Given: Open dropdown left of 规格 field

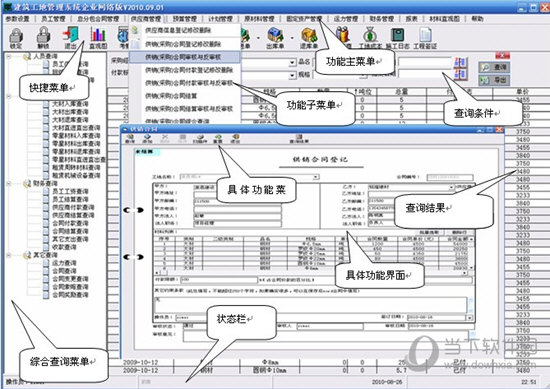Looking at the screenshot, I should coord(292,75).
